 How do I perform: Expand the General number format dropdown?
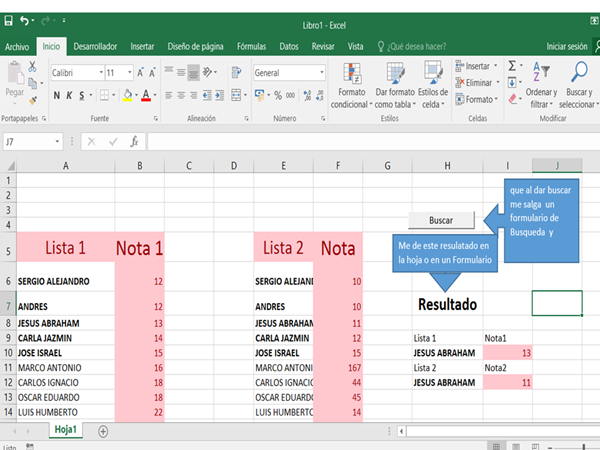321,73
